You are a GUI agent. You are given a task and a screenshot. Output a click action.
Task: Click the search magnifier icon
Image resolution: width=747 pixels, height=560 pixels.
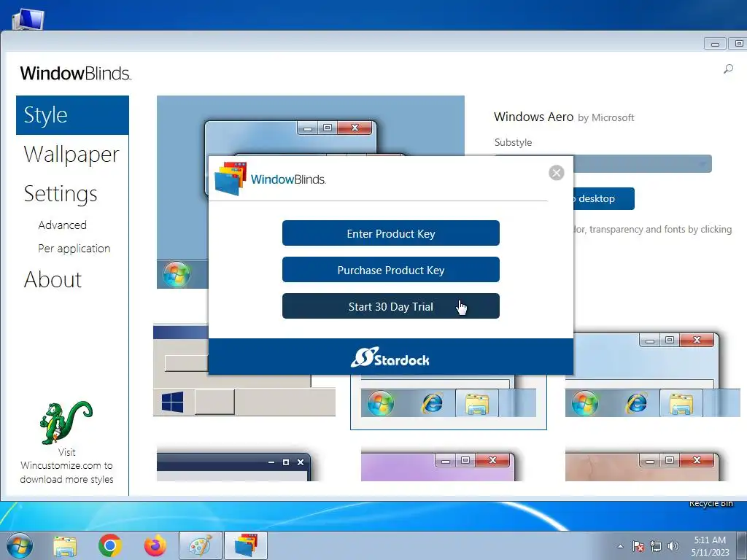click(728, 69)
